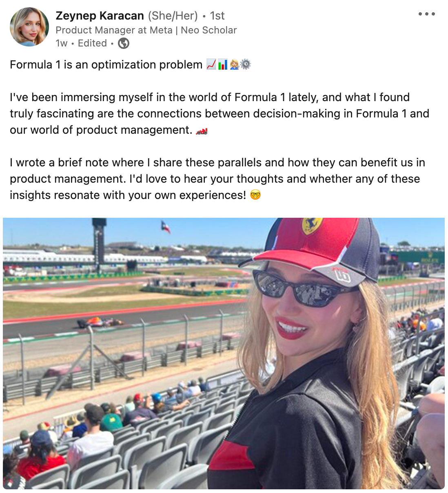This screenshot has width=448, height=493.
Task: Click the race car on the track
Action: pyautogui.click(x=100, y=322)
